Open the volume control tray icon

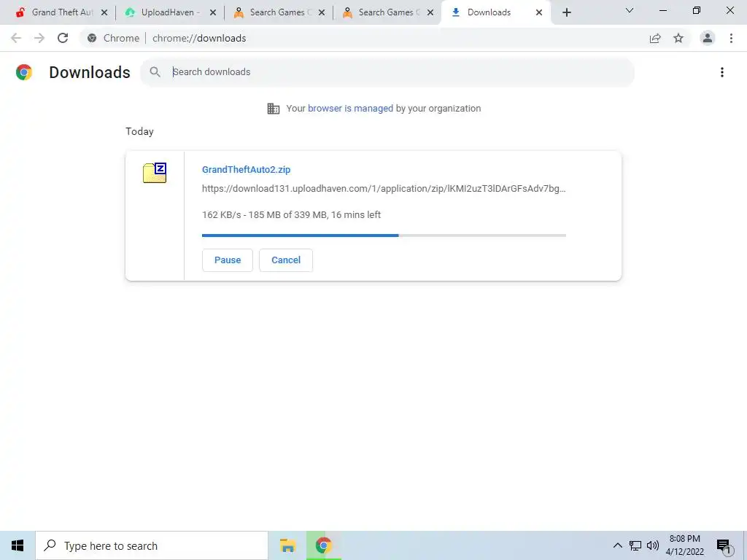click(653, 545)
